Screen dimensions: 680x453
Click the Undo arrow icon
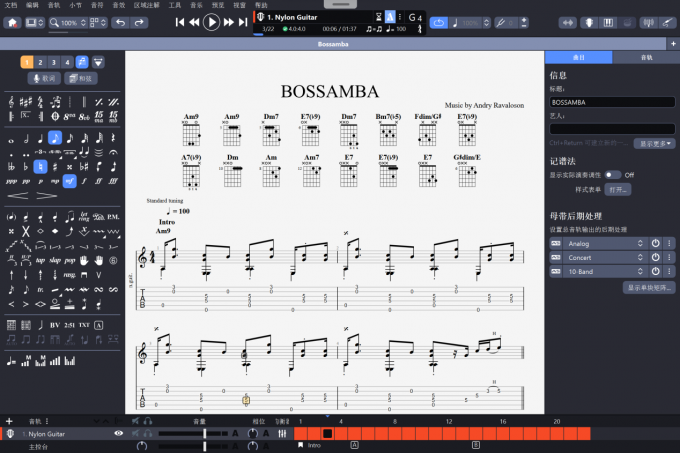coord(119,22)
